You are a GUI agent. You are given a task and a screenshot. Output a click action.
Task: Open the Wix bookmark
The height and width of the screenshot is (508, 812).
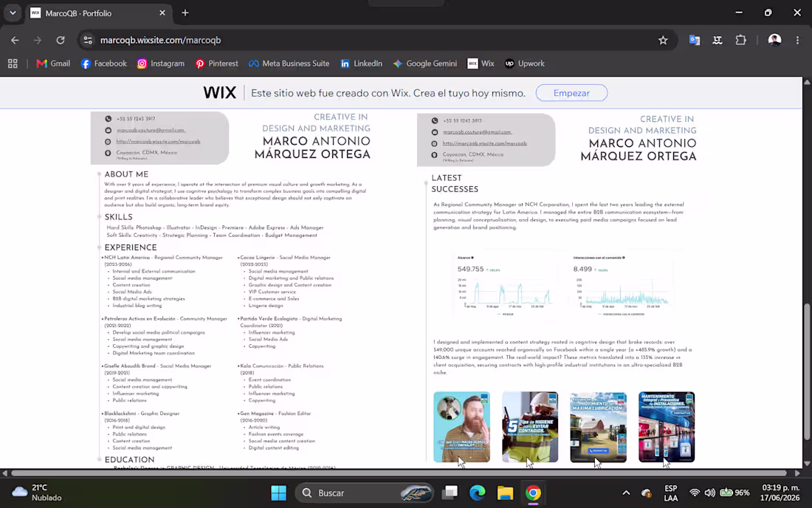point(481,63)
